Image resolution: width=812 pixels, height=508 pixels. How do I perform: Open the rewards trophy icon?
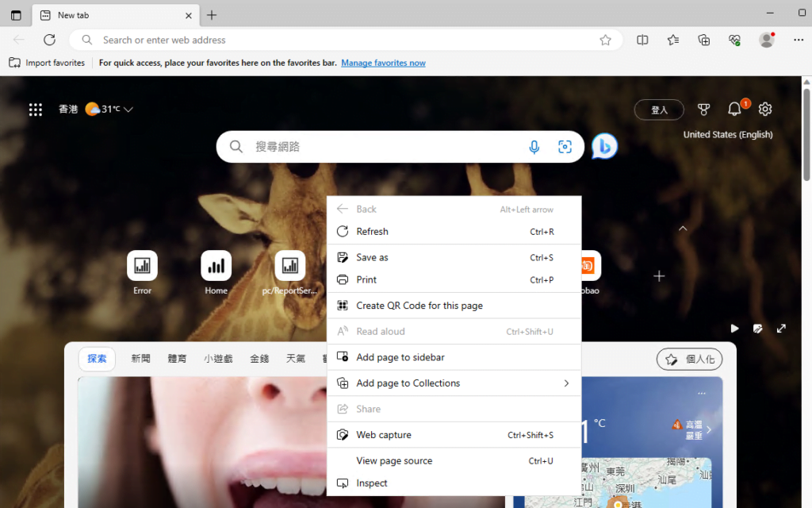point(703,110)
